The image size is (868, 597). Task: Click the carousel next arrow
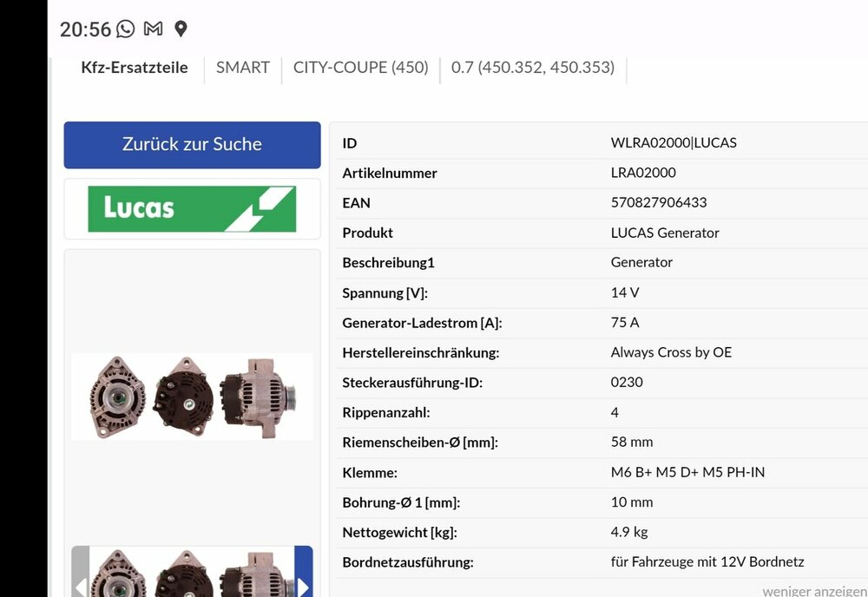(303, 580)
